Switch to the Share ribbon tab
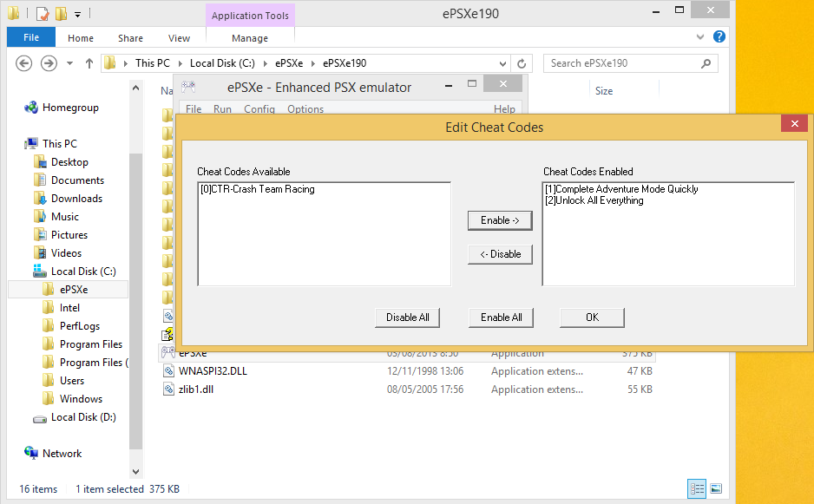 129,37
